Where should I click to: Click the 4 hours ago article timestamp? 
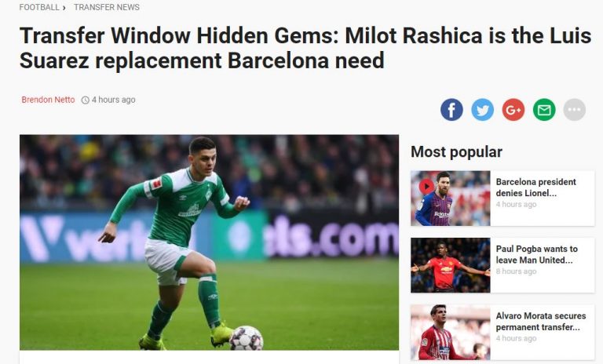tap(113, 100)
